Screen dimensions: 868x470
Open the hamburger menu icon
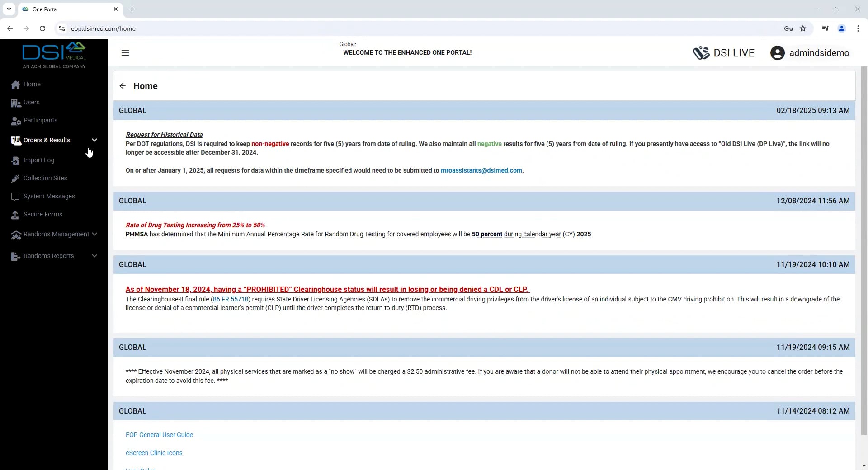[125, 53]
